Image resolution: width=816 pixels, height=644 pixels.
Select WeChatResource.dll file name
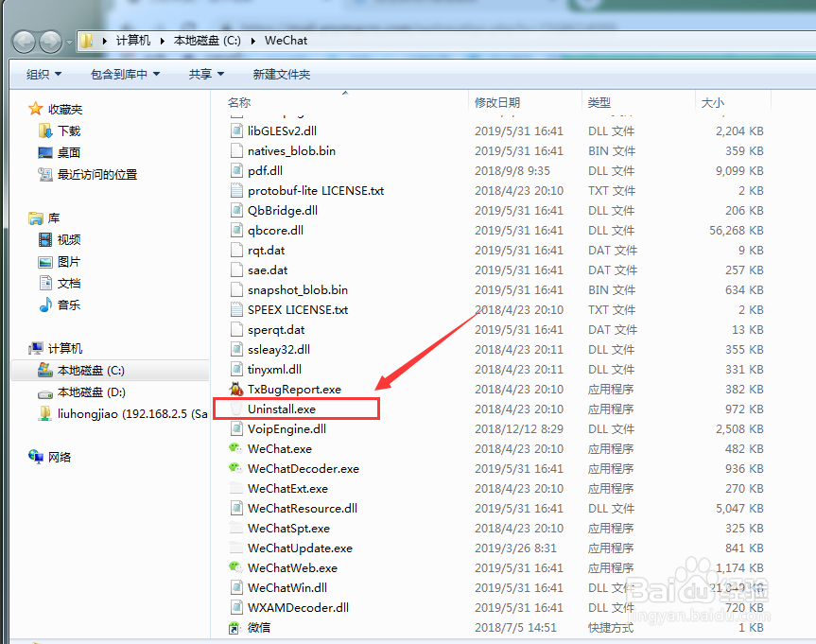tap(303, 508)
